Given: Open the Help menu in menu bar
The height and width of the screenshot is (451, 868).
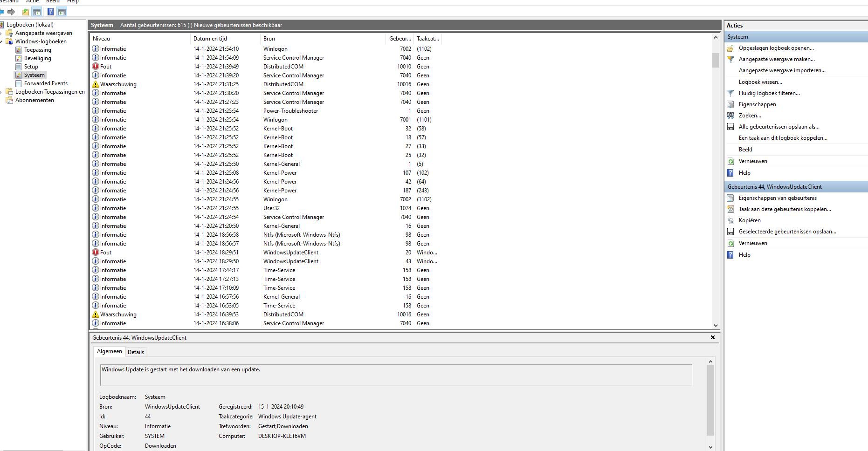Looking at the screenshot, I should click(x=73, y=1).
